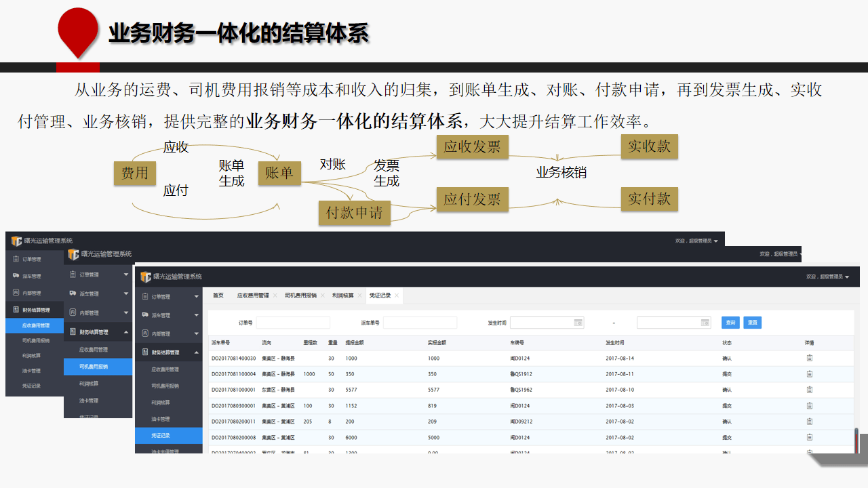Focus the 派车单号 input field
Image resolution: width=868 pixels, height=488 pixels.
(x=420, y=323)
